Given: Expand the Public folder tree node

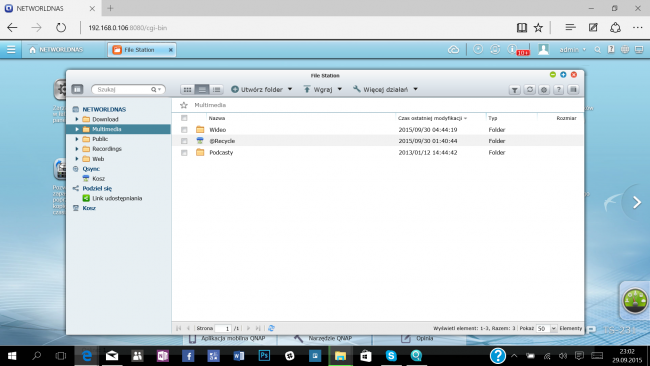Looking at the screenshot, I should [x=77, y=139].
